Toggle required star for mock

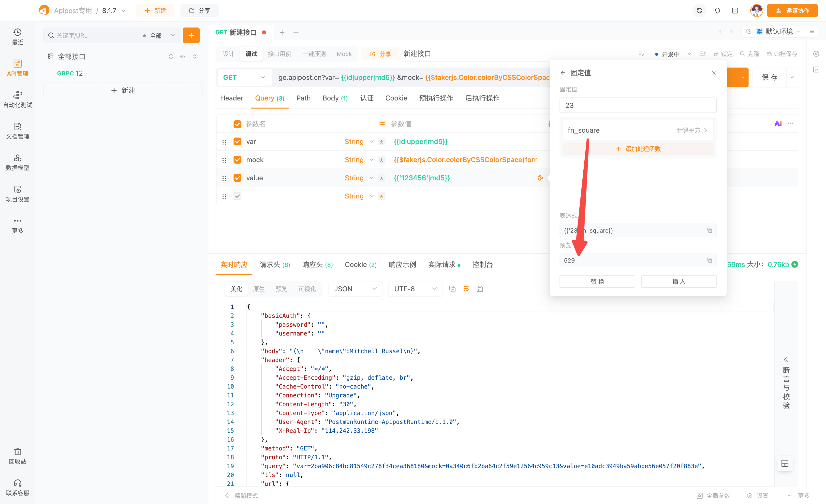pyautogui.click(x=381, y=160)
